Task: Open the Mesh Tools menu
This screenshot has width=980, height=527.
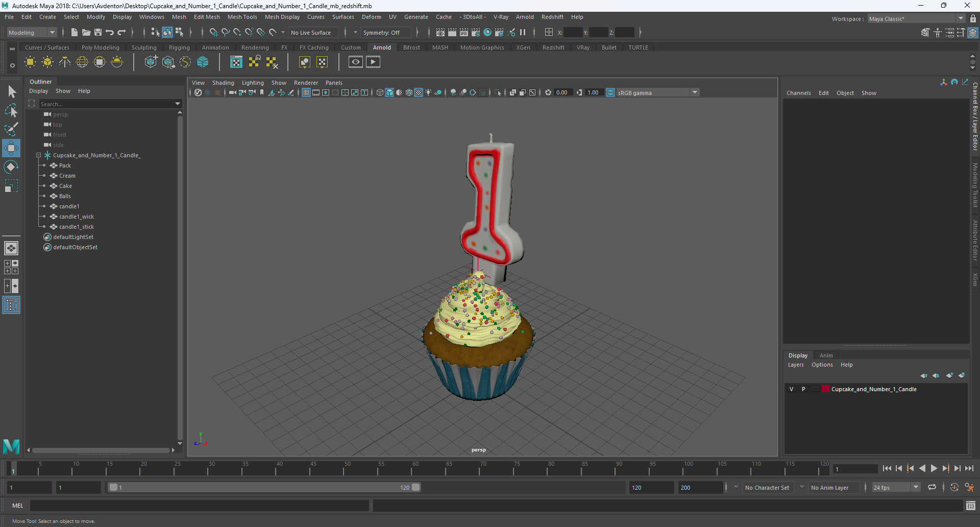Action: coord(242,17)
